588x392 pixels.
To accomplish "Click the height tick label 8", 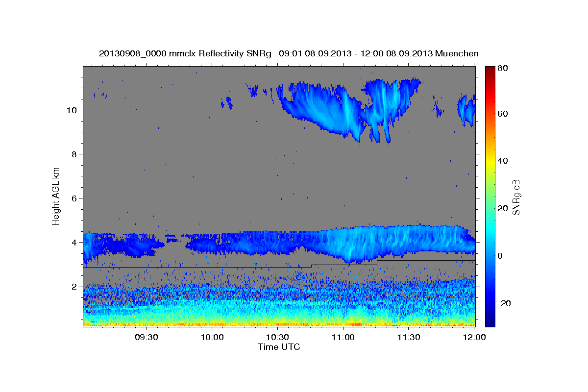I will [x=74, y=154].
